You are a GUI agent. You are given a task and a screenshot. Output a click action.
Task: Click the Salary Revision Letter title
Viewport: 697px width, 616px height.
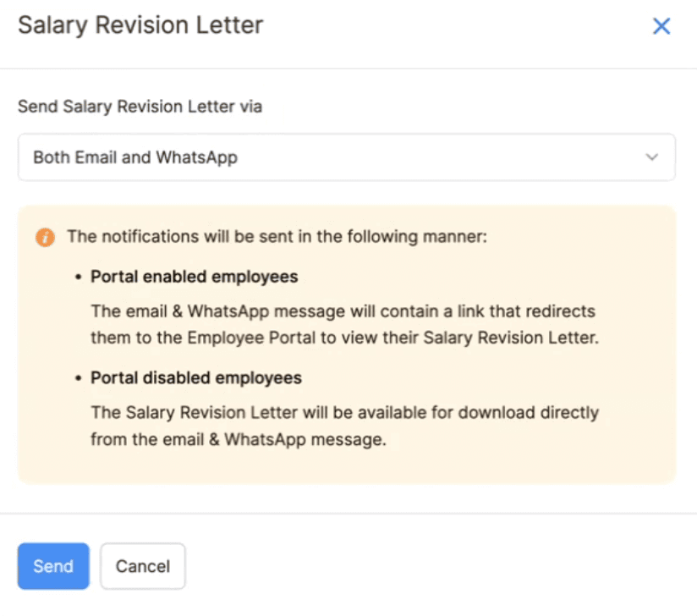140,25
